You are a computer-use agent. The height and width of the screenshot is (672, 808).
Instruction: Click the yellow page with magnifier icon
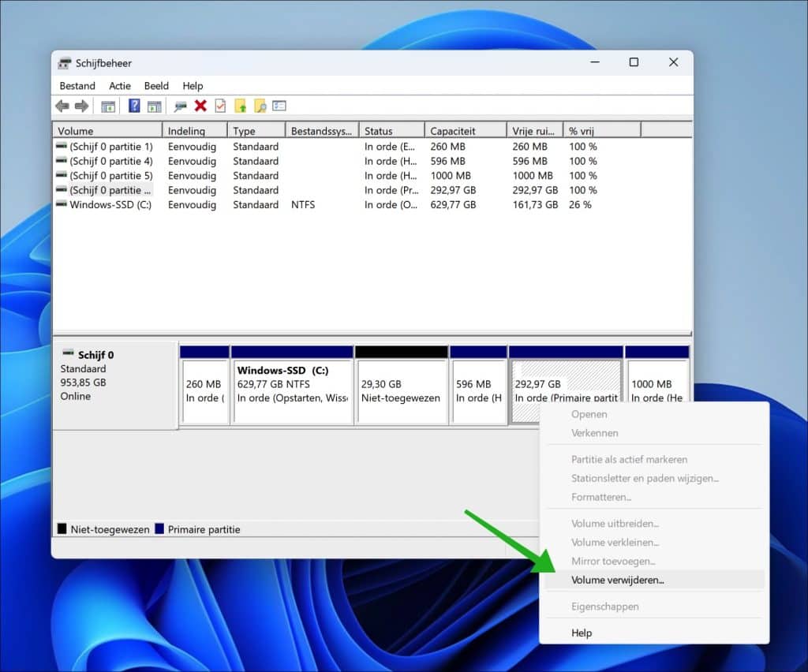[x=260, y=106]
